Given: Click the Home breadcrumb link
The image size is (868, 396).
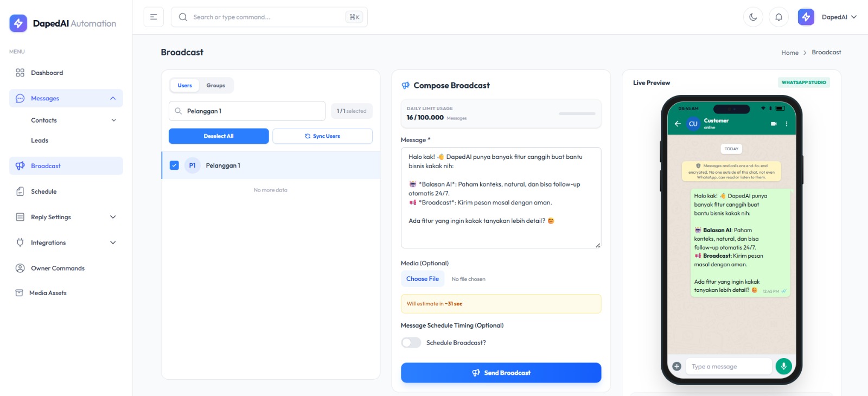Looking at the screenshot, I should tap(790, 53).
